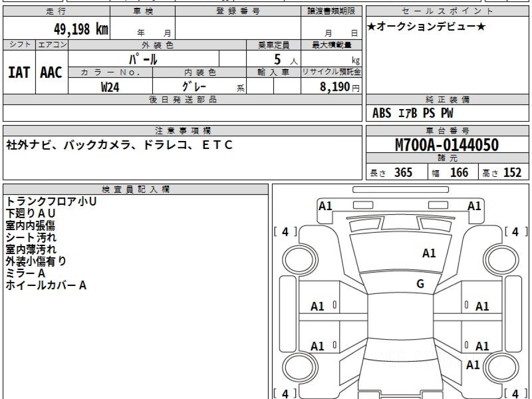Click the 室内内張傷 inspector note

[30, 225]
